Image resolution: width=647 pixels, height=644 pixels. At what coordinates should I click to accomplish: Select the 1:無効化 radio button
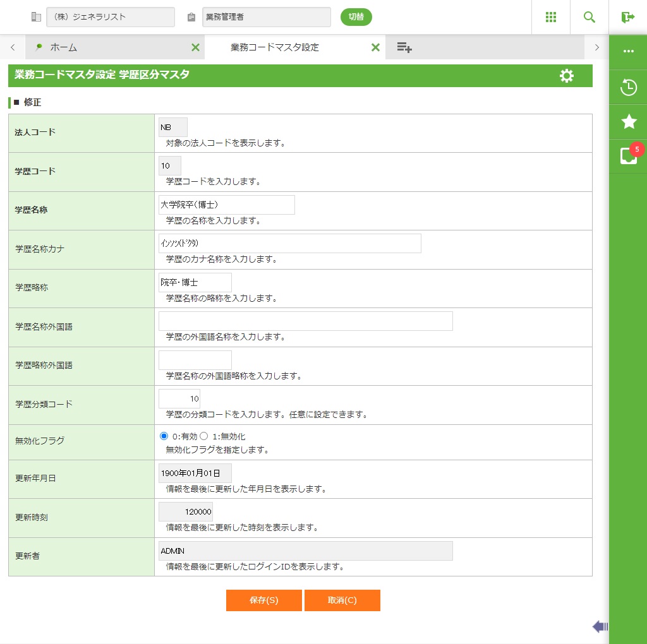(204, 436)
